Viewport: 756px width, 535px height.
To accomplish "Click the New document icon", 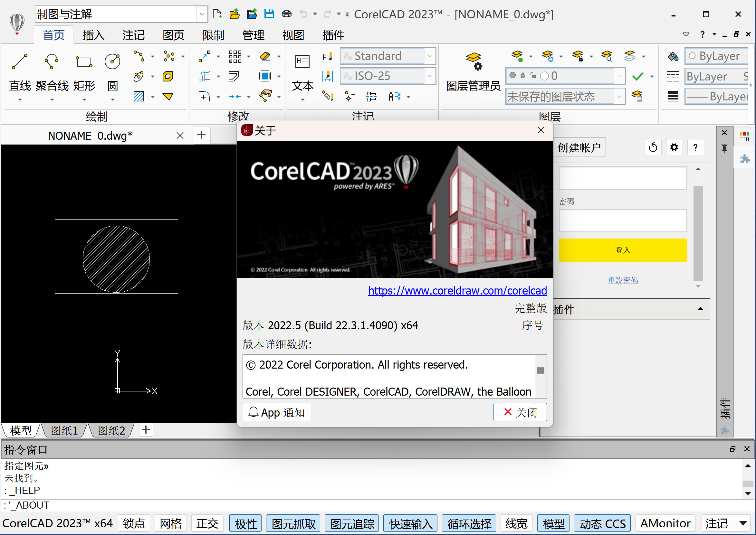I will pyautogui.click(x=217, y=14).
